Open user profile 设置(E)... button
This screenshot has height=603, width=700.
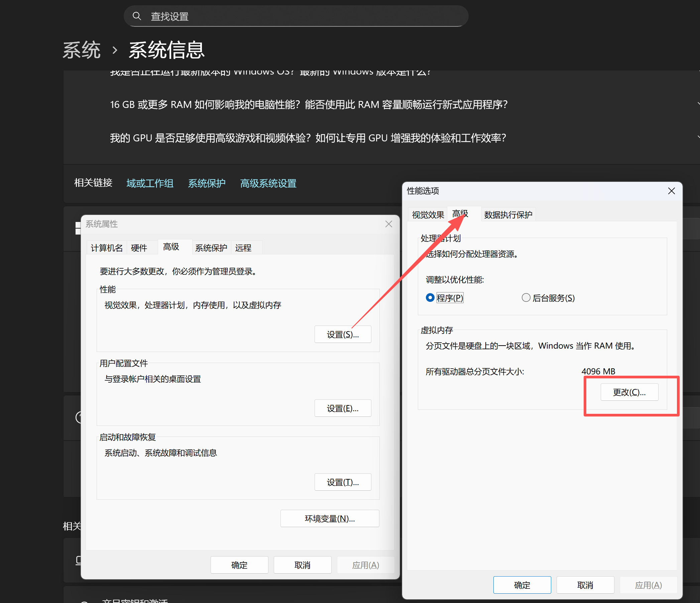(x=343, y=408)
